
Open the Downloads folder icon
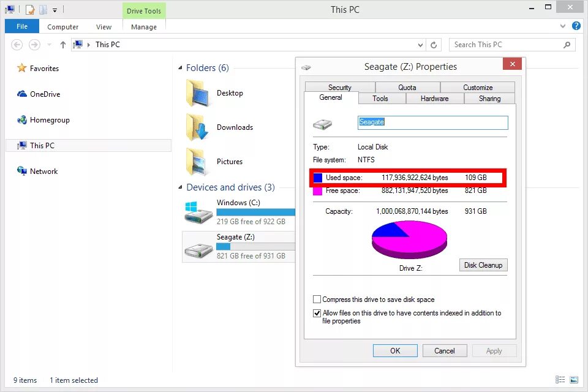click(x=197, y=127)
